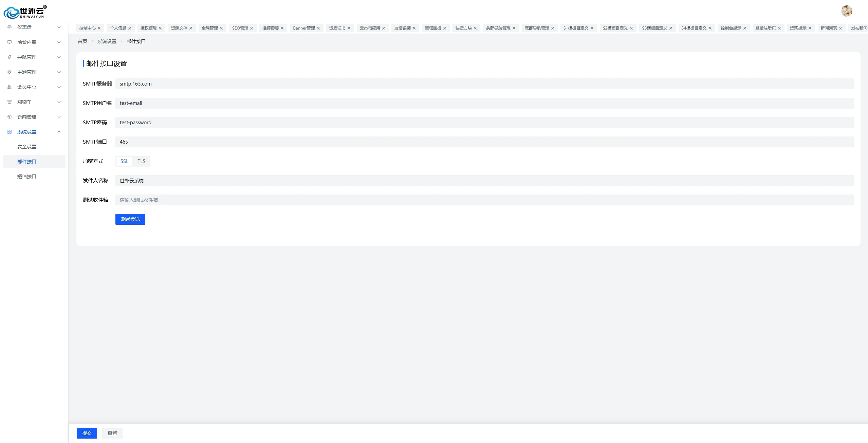The width and height of the screenshot is (868, 443).
Task: Click the 提交 submit button
Action: tap(87, 433)
